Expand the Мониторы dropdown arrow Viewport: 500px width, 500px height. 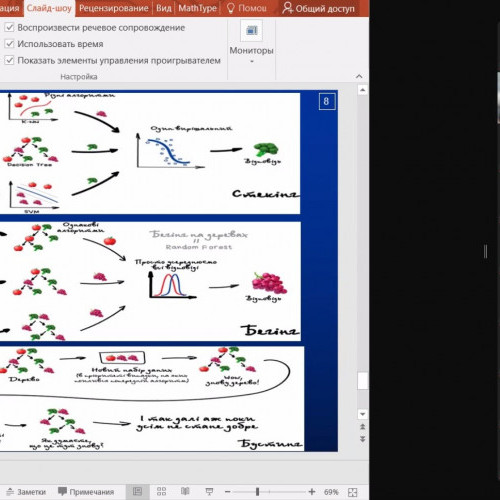click(252, 61)
